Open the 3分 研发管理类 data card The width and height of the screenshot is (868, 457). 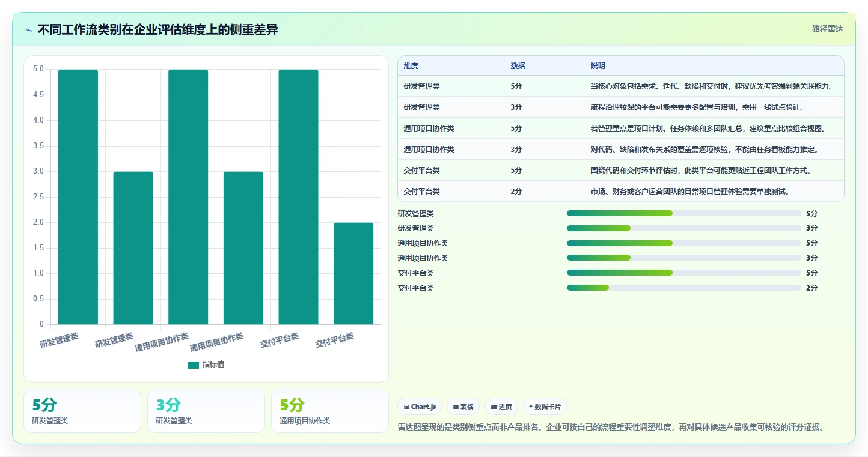206,411
